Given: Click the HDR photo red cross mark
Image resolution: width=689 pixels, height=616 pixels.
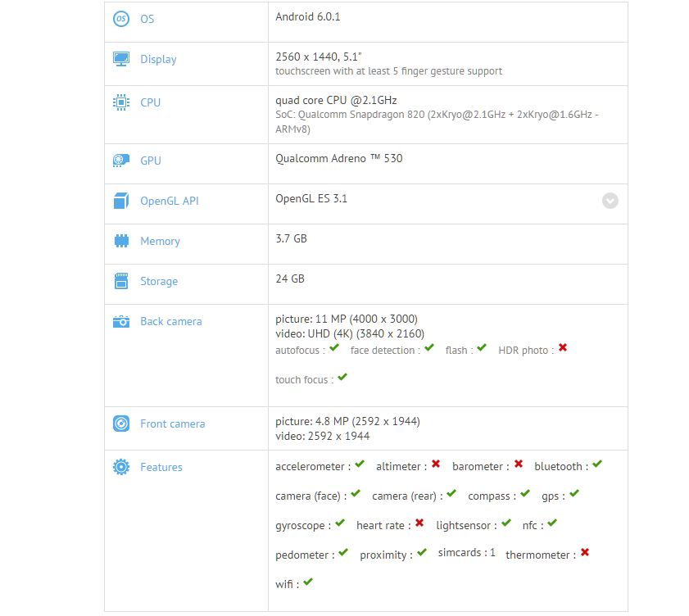Looking at the screenshot, I should point(563,348).
